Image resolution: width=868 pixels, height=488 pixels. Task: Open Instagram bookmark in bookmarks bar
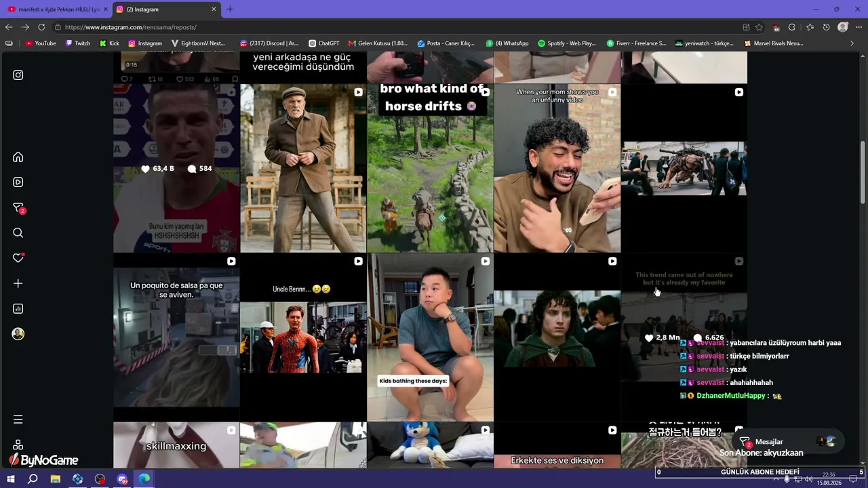click(x=145, y=43)
